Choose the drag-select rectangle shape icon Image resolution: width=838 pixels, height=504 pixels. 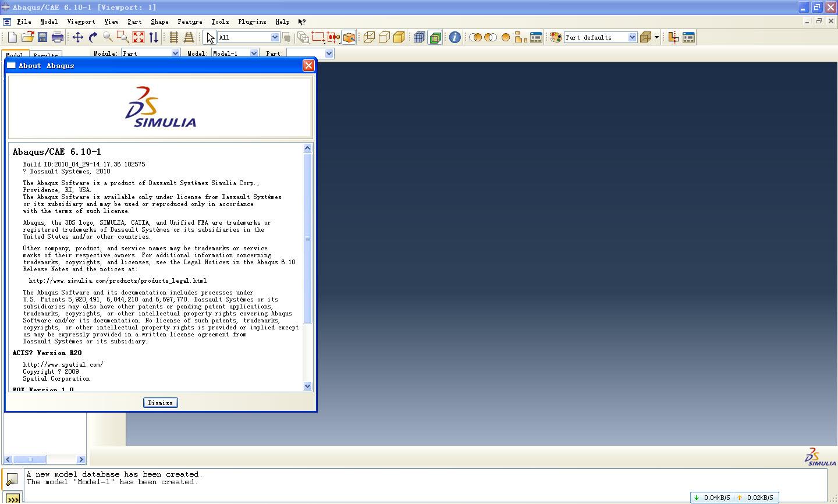click(318, 37)
